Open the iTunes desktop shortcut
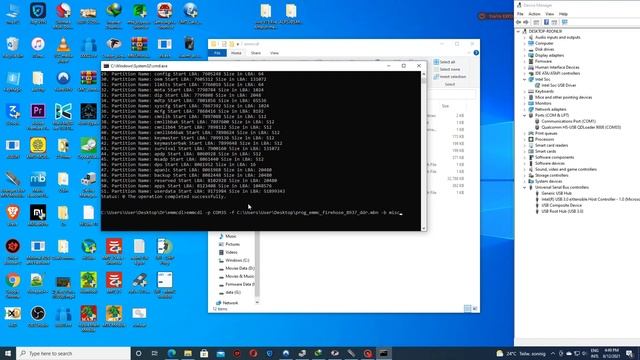 coord(38,47)
